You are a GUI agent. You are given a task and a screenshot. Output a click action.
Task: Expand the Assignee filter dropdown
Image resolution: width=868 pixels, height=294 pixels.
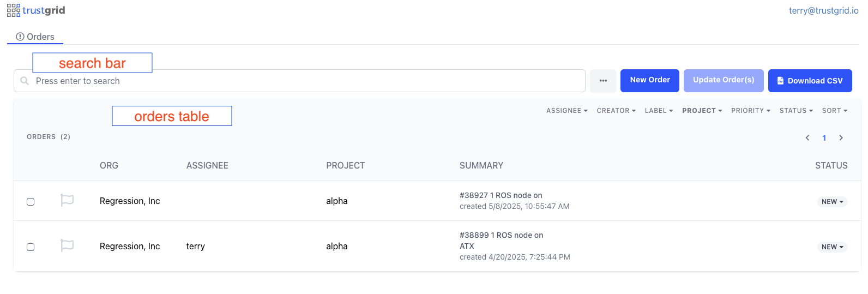pos(567,111)
